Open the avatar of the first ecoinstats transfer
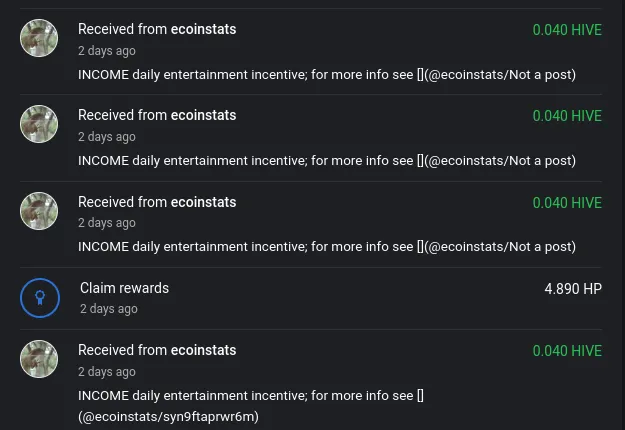This screenshot has height=430, width=625. coord(40,38)
